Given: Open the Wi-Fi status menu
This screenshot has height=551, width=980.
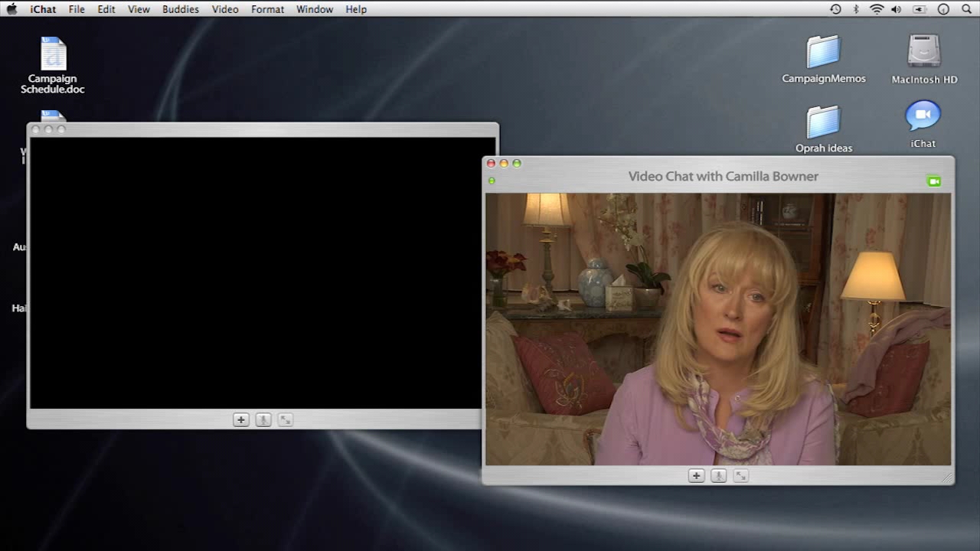Looking at the screenshot, I should 877,9.
